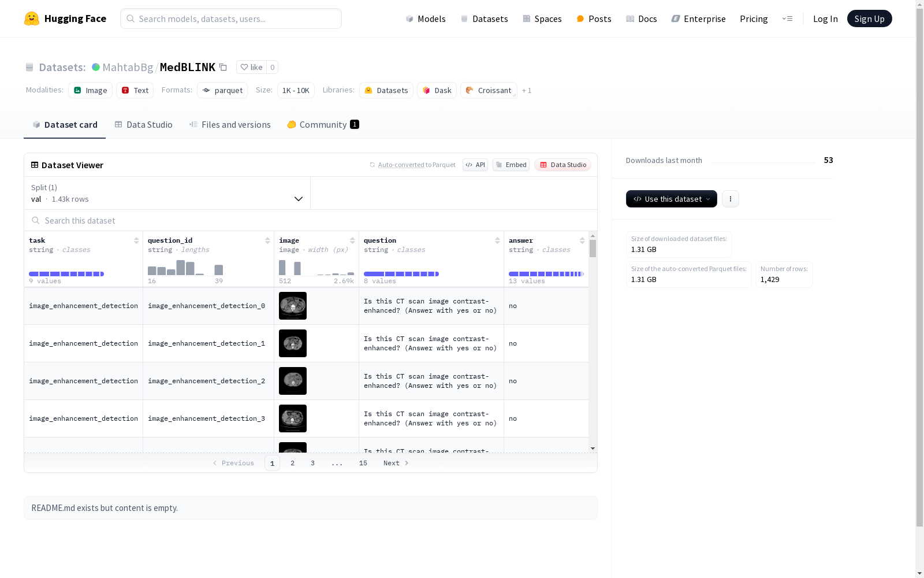Image resolution: width=924 pixels, height=578 pixels.
Task: Expand the +1 more libraries tag
Action: (x=527, y=90)
